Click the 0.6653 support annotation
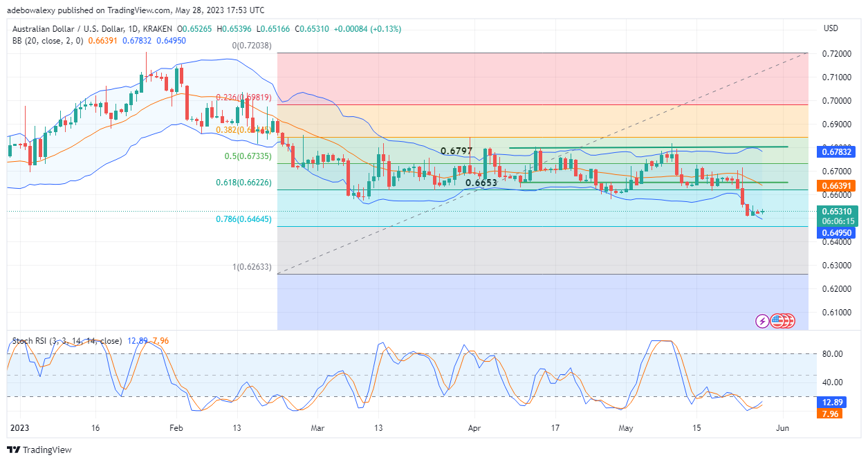 point(481,183)
